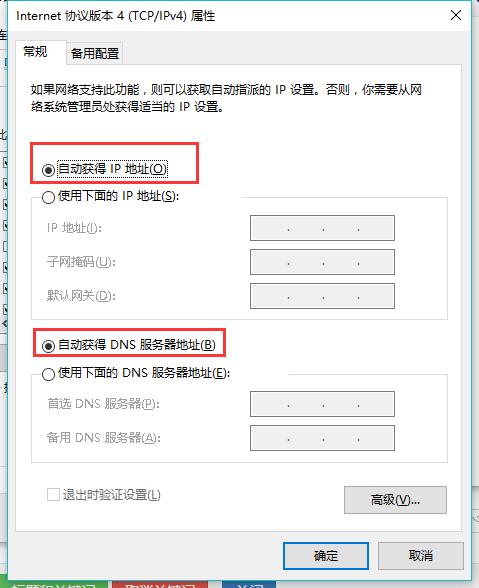Viewport: 479px width, 588px height.
Task: Close the IPv4 properties dialog
Action: (456, 15)
